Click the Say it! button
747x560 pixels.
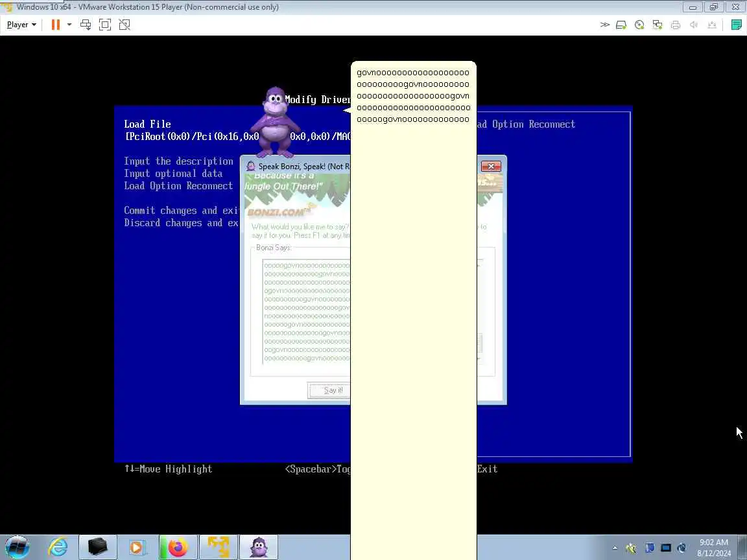(x=329, y=390)
